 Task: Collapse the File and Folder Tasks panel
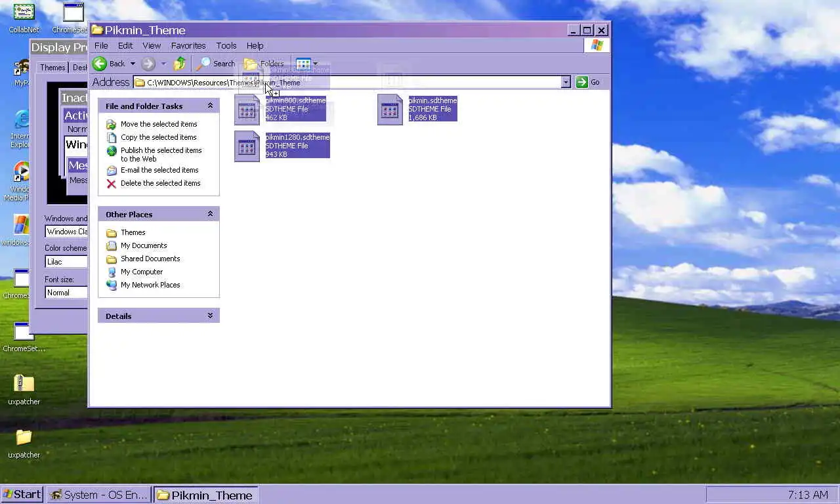click(x=210, y=106)
